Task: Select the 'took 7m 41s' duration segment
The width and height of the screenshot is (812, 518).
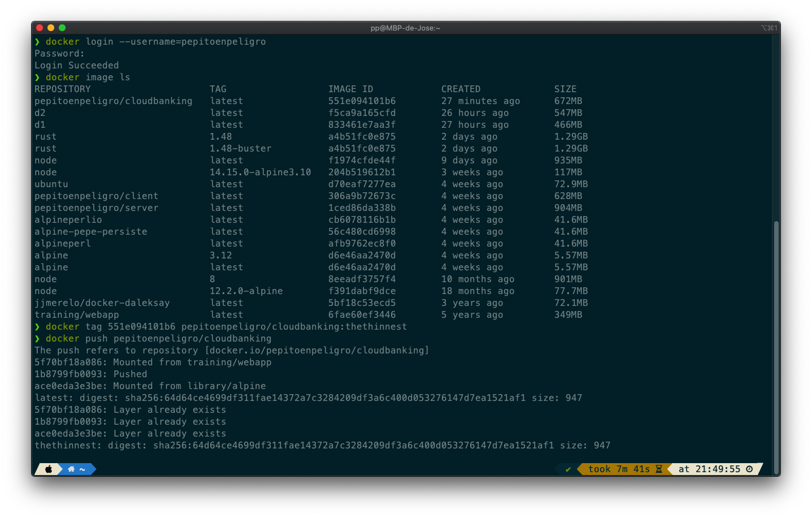Action: click(x=620, y=469)
